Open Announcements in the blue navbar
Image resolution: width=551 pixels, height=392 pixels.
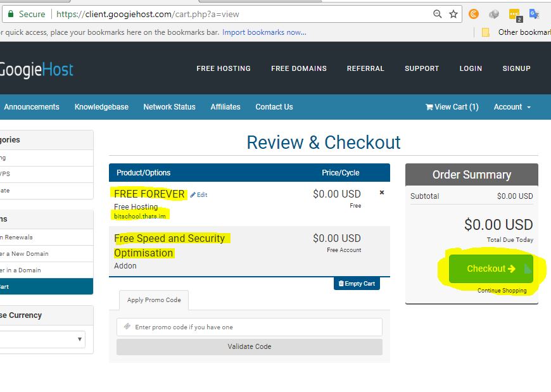[x=32, y=107]
